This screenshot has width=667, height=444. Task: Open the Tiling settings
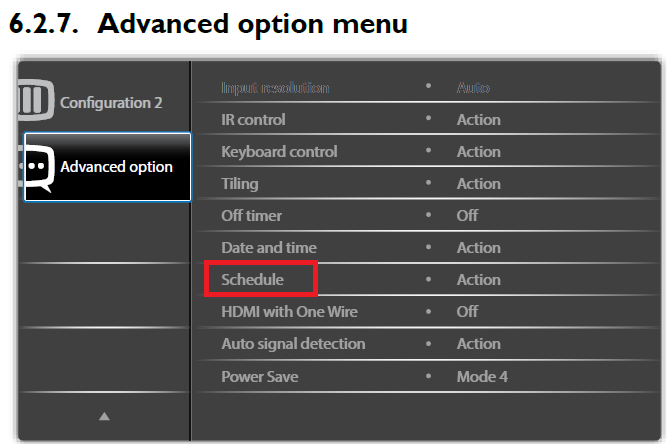[x=240, y=184]
